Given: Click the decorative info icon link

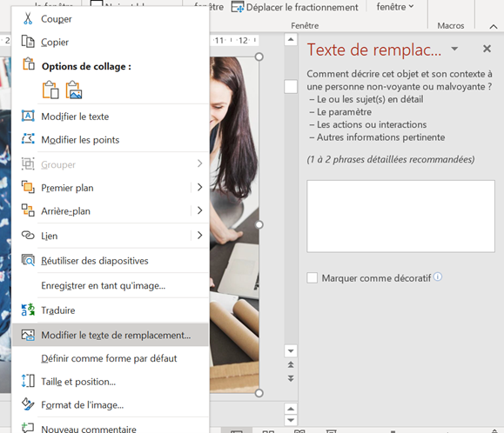Looking at the screenshot, I should click(438, 276).
